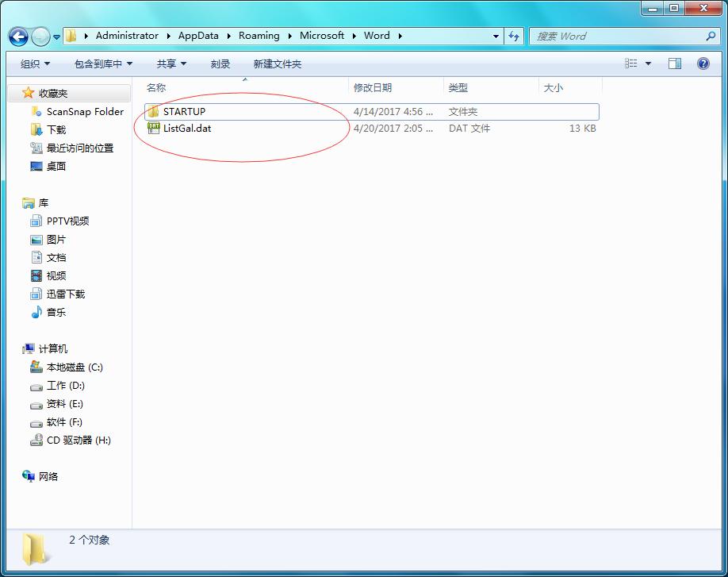Viewport: 728px width, 577px height.
Task: Click the 刻录 toolbar button
Action: tap(220, 64)
